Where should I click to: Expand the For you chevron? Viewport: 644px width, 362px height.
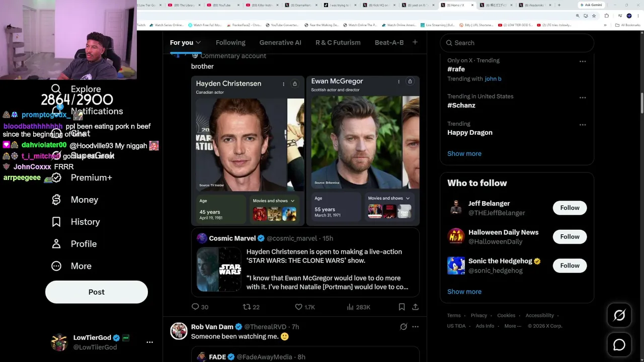(198, 43)
